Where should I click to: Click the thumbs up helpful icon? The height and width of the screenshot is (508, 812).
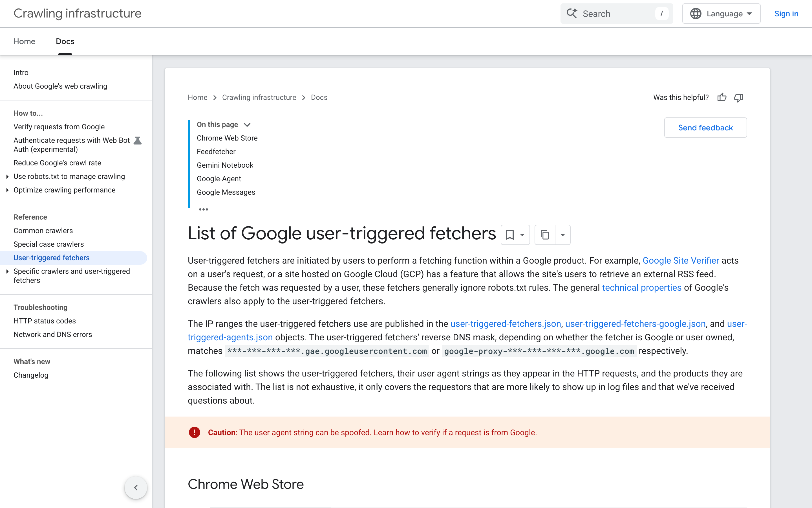(x=722, y=97)
